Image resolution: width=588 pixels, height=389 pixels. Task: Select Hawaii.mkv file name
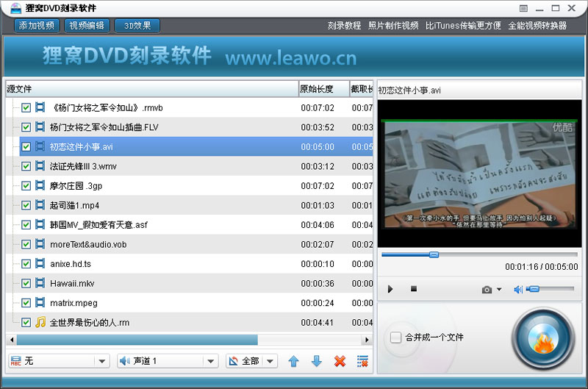72,283
